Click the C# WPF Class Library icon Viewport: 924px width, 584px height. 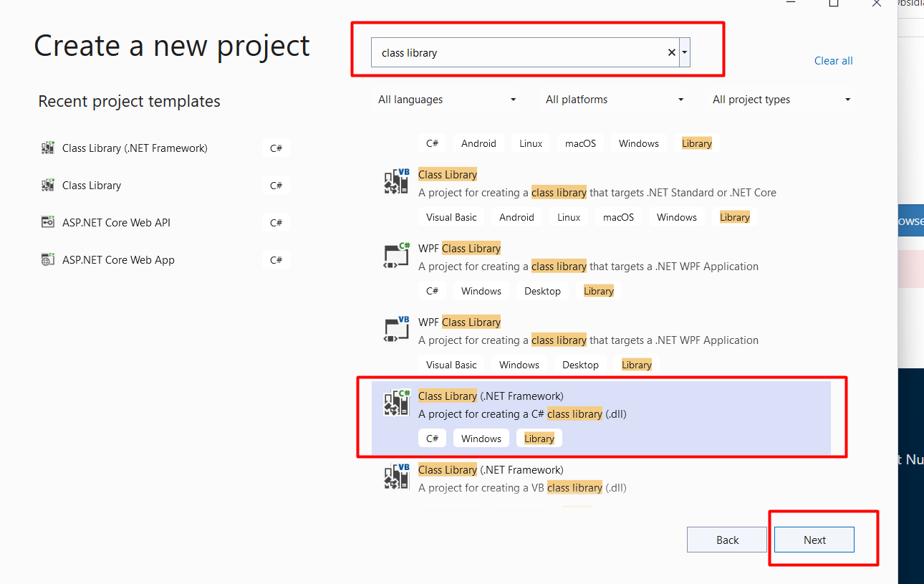(396, 255)
